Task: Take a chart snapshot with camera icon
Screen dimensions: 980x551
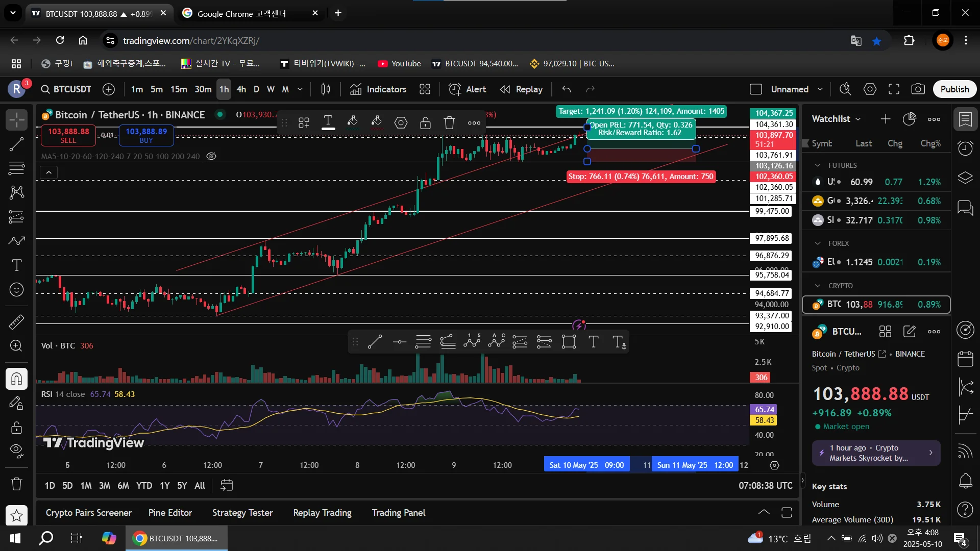Action: (x=918, y=89)
